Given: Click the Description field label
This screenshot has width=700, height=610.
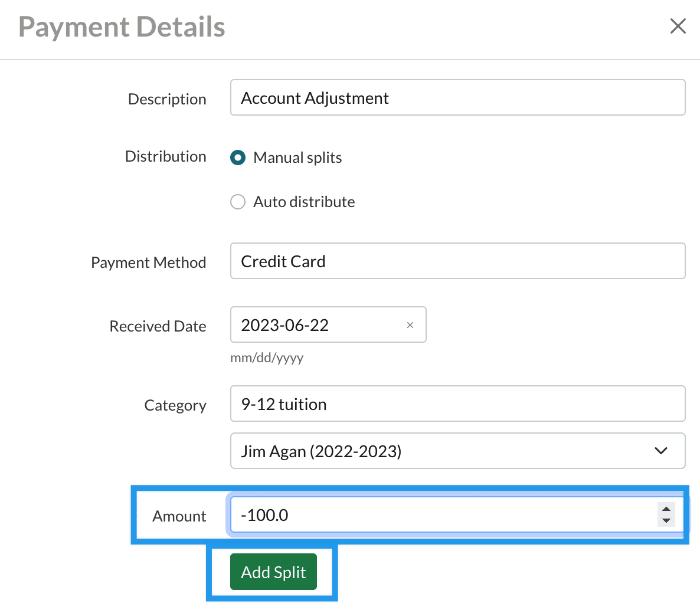Looking at the screenshot, I should click(167, 99).
